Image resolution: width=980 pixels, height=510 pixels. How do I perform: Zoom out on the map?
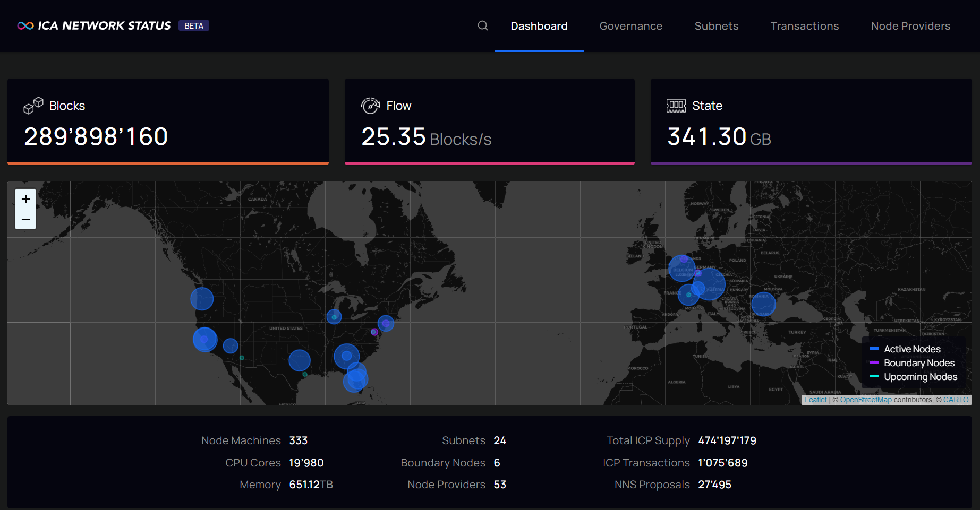tap(25, 219)
